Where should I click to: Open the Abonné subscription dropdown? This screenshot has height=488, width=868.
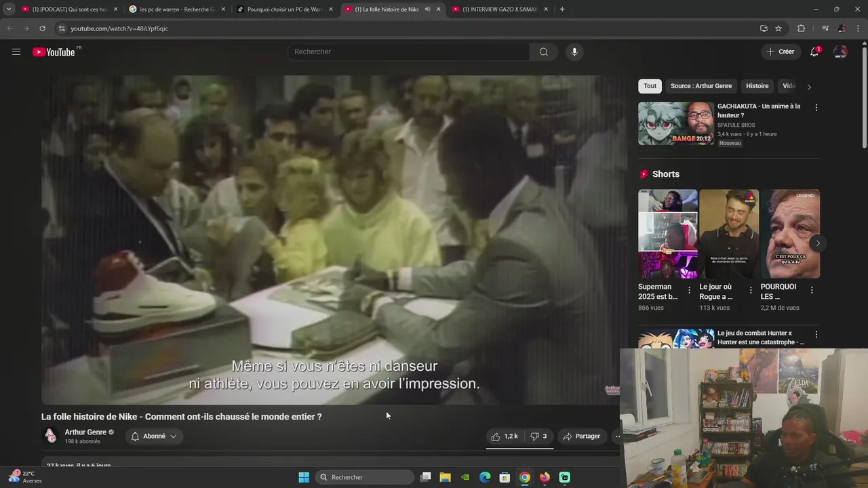154,436
